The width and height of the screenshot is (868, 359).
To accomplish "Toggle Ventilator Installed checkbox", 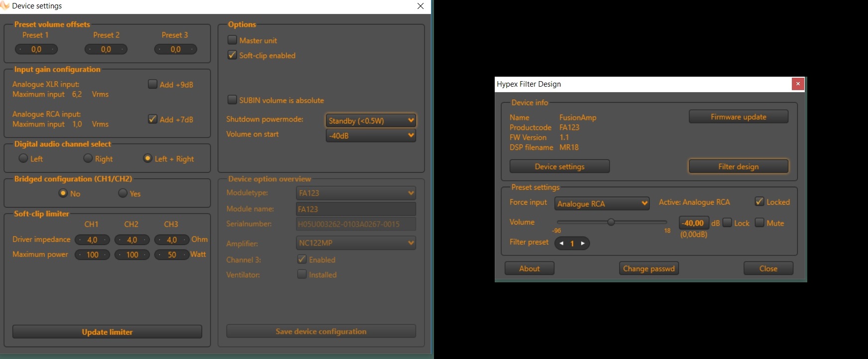I will [302, 274].
